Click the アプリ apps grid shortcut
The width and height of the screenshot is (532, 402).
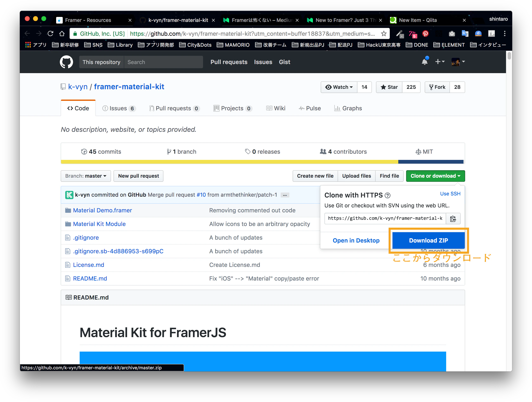click(36, 45)
